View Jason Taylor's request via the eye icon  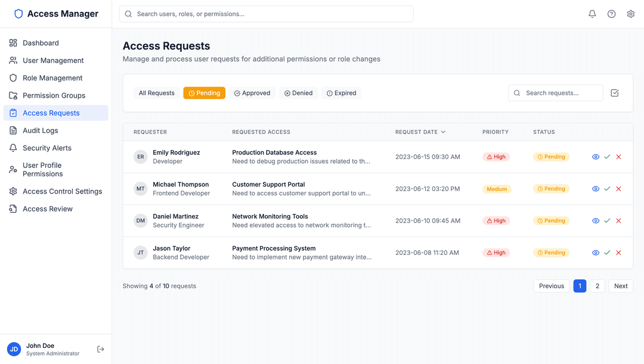[595, 252]
